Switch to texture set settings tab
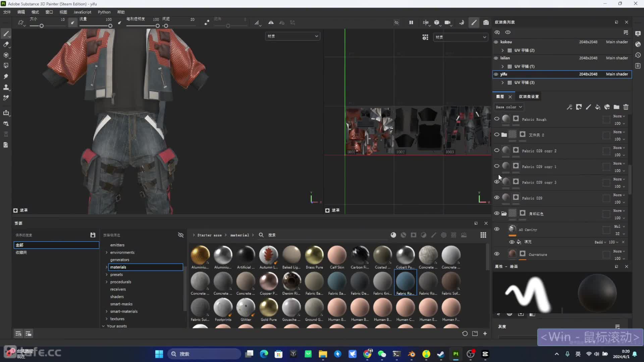This screenshot has height=362, width=644. [529, 97]
